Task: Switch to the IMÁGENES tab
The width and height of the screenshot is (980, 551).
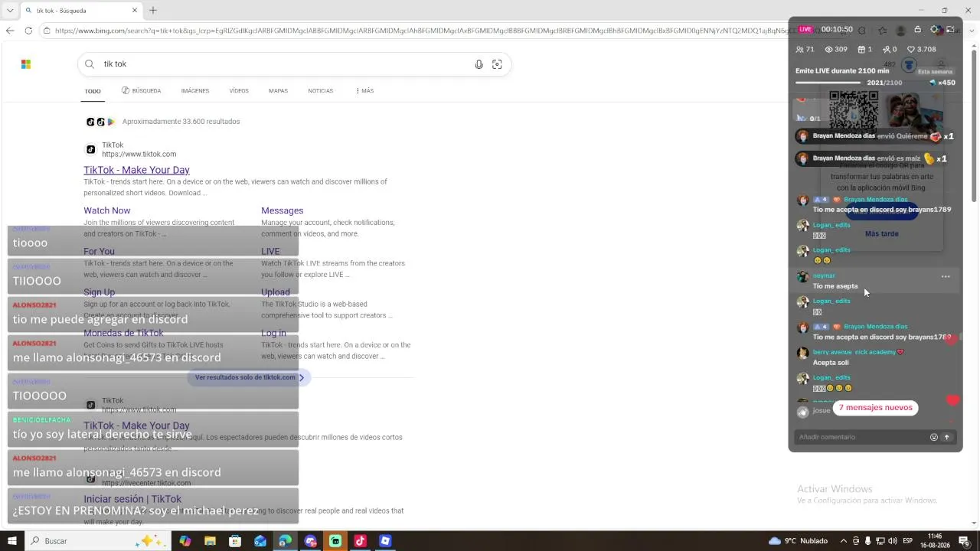Action: [x=195, y=91]
